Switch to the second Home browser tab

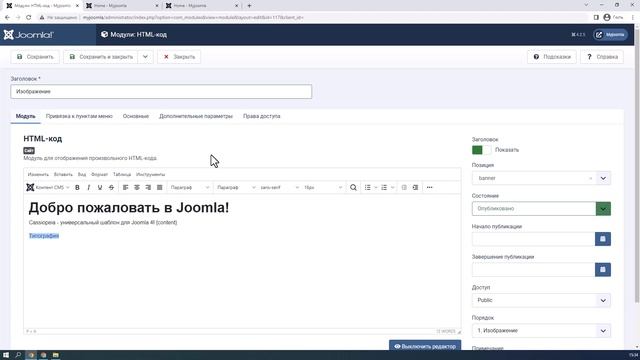tap(202, 6)
